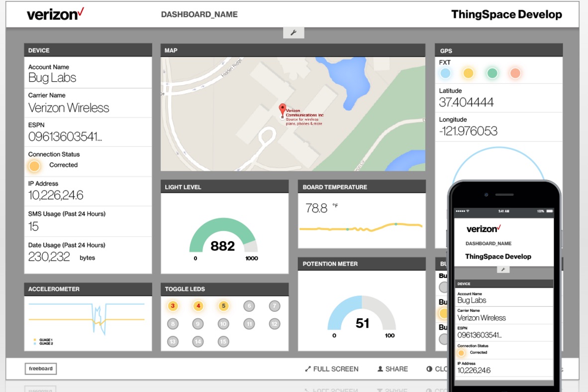
Task: Click the SHARE link in footer
Action: click(392, 369)
